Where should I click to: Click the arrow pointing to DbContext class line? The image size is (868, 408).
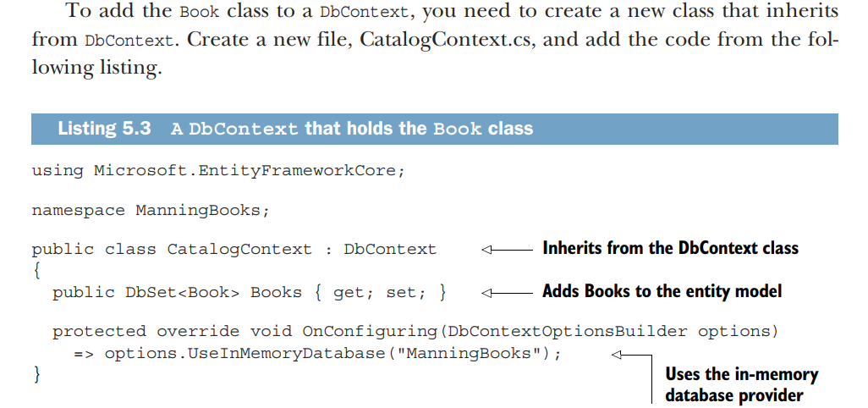[507, 250]
